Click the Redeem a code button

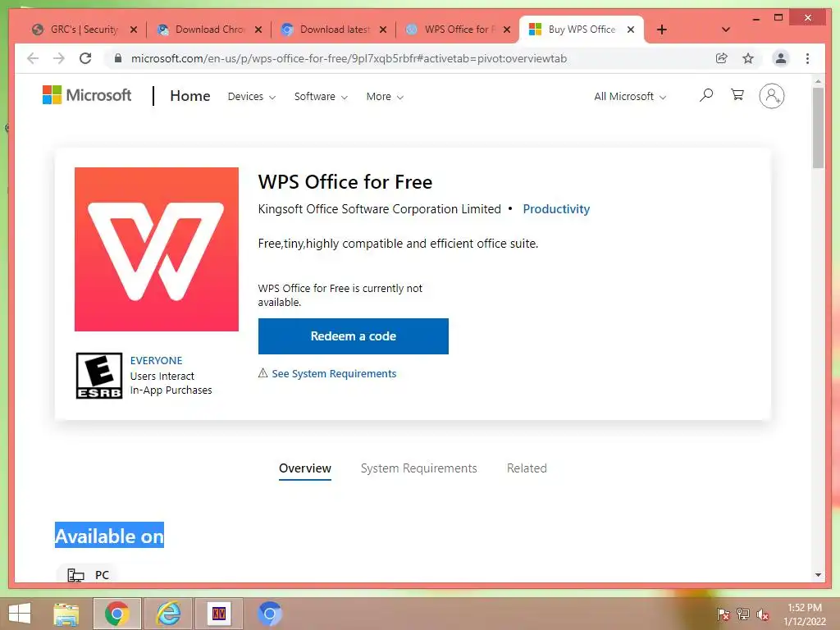pos(353,336)
